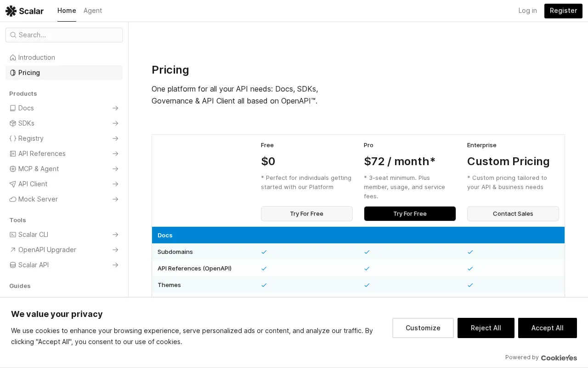Viewport: 588px width, 368px height.
Task: Expand the API Client sidebar arrow
Action: (115, 184)
